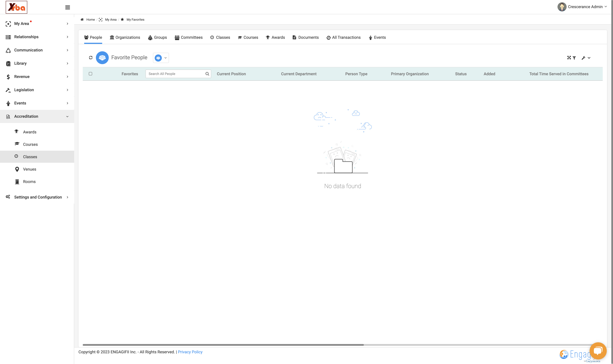The image size is (613, 364).
Task: Open the Privacy Policy link
Action: (190, 352)
